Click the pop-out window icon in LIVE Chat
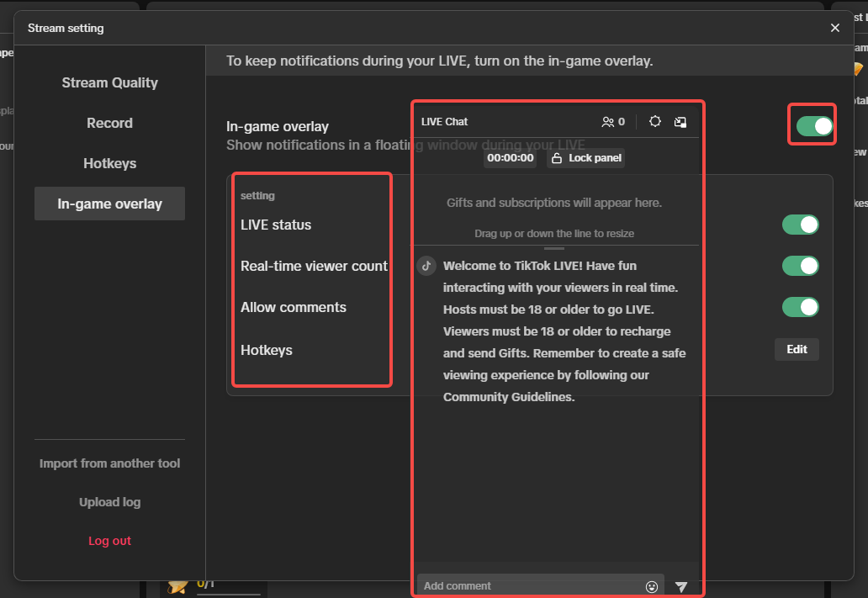Image resolution: width=868 pixels, height=598 pixels. click(680, 122)
